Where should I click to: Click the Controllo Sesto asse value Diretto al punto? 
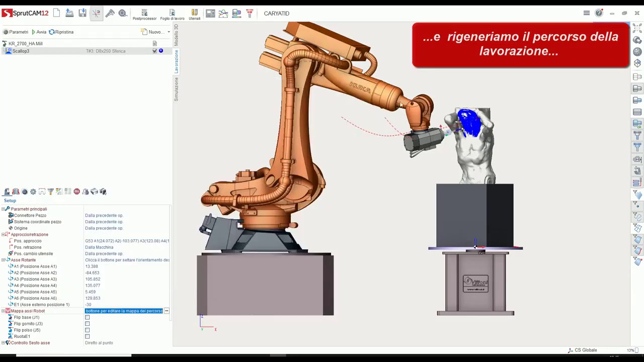(x=99, y=343)
